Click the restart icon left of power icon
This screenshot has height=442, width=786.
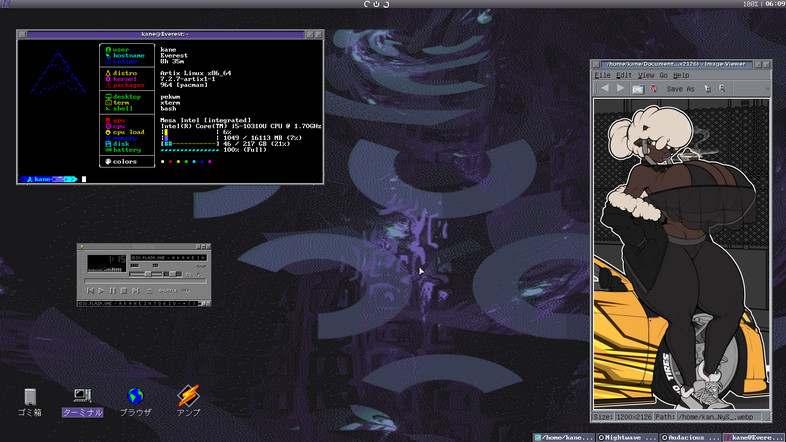coord(366,4)
